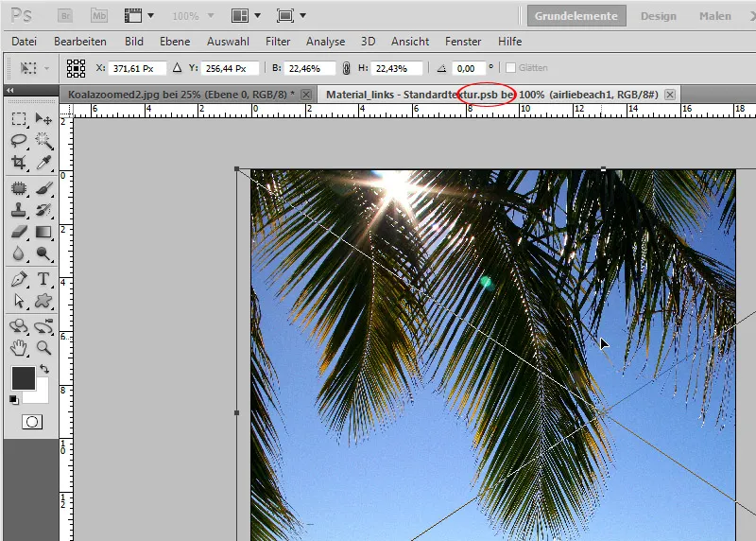Switch to the Design workspace

(x=658, y=16)
